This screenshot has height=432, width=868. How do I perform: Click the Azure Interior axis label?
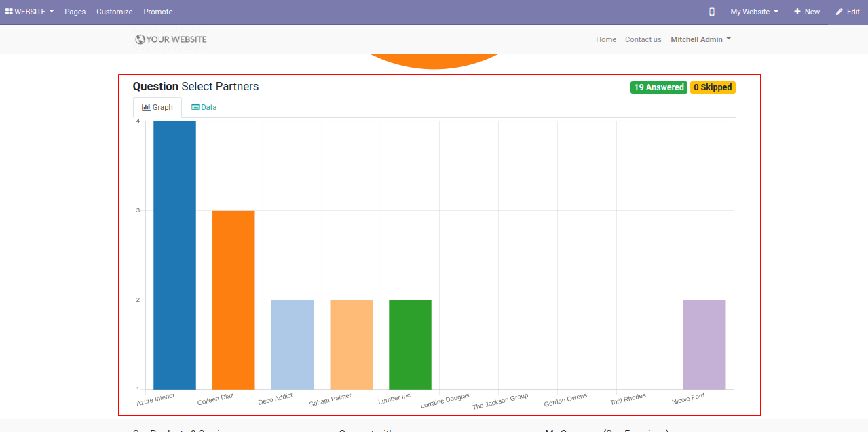pos(155,399)
